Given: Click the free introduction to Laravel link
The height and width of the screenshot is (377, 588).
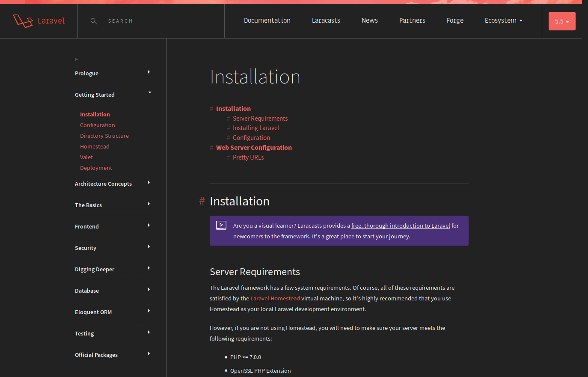Looking at the screenshot, I should (x=400, y=226).
